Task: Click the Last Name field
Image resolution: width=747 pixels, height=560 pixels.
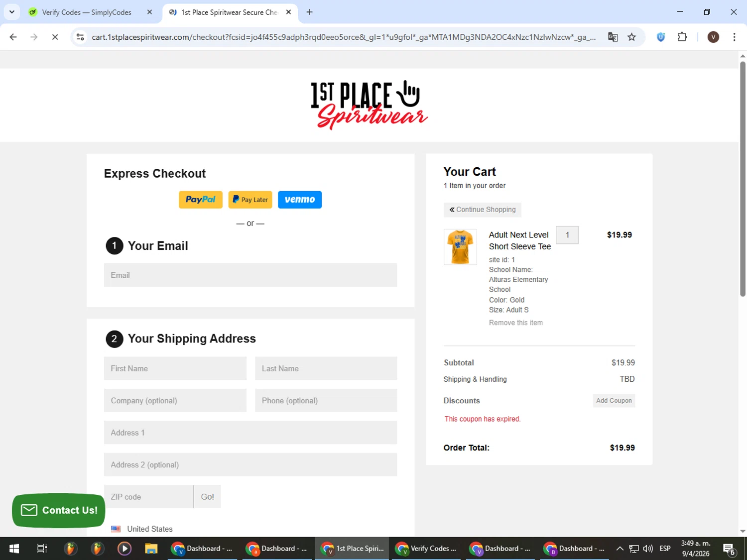Action: 326,368
